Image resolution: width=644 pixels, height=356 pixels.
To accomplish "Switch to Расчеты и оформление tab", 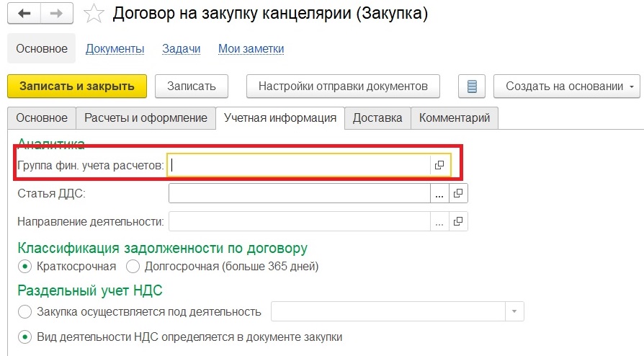I will pos(146,118).
